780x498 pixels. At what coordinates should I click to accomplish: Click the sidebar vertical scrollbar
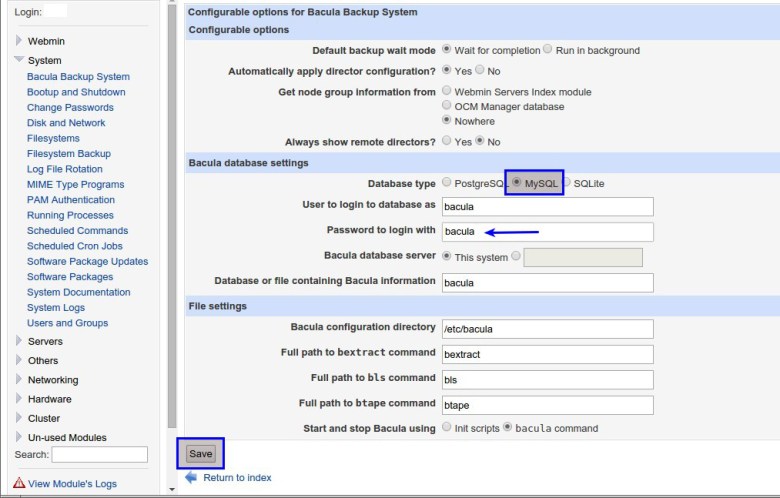(x=172, y=216)
